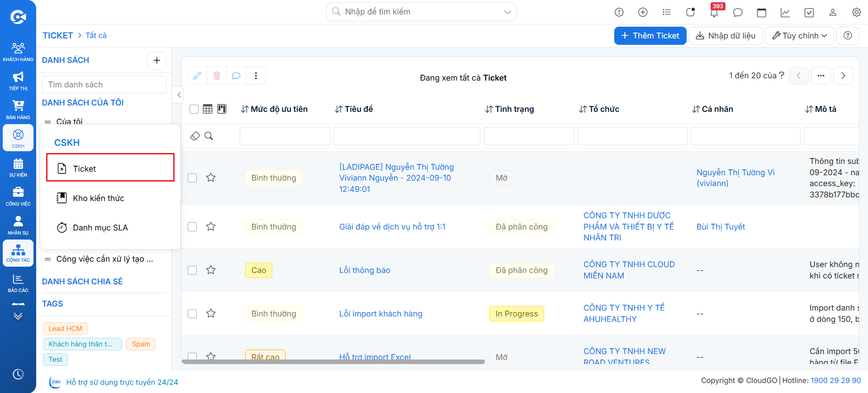Viewport: 868px width, 393px height.
Task: Open the calendar icon in top bar
Action: [762, 12]
